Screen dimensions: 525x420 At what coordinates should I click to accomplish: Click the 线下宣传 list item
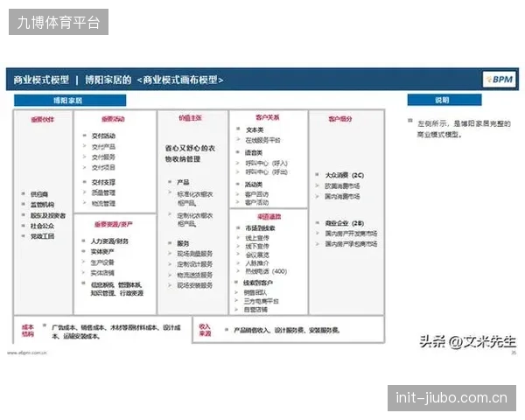tap(257, 246)
